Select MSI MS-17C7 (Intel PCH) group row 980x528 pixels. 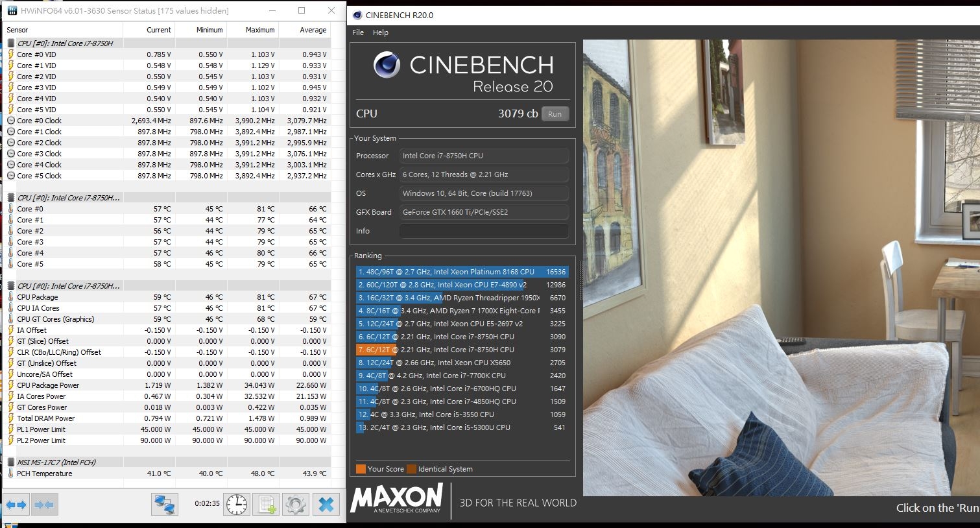[167, 462]
